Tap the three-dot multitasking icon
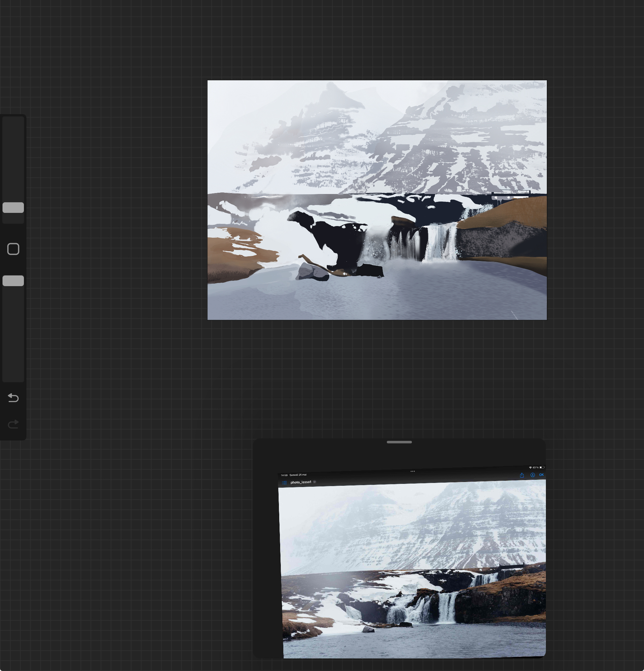The image size is (644, 671). pos(412,471)
